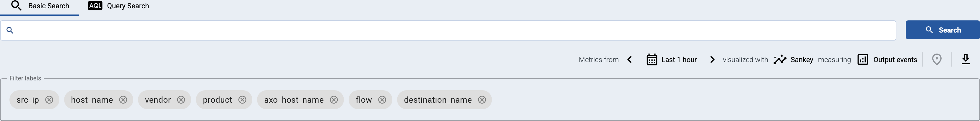Image resolution: width=980 pixels, height=121 pixels.
Task: Remove the src_ip filter label
Action: coord(49,100)
